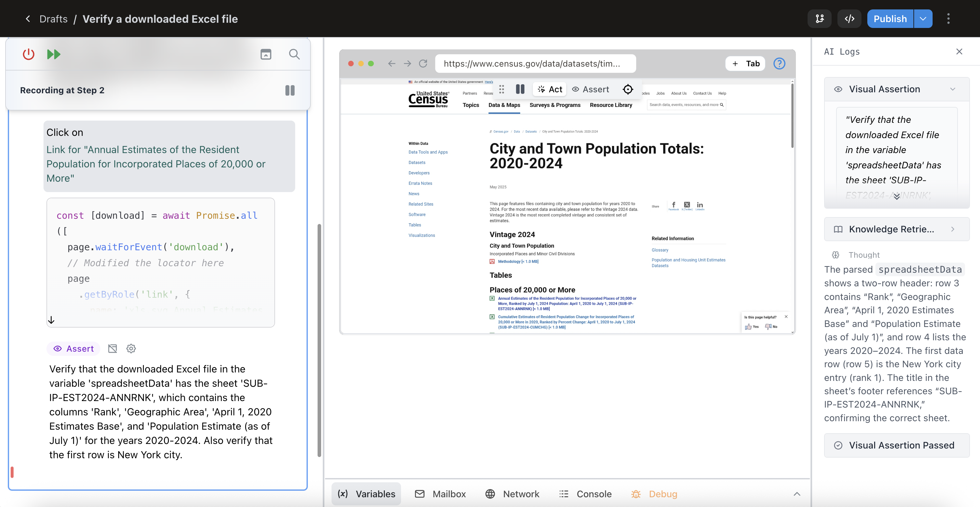This screenshot has width=980, height=507.
Task: Click the census.gov URL address bar
Action: (x=535, y=64)
